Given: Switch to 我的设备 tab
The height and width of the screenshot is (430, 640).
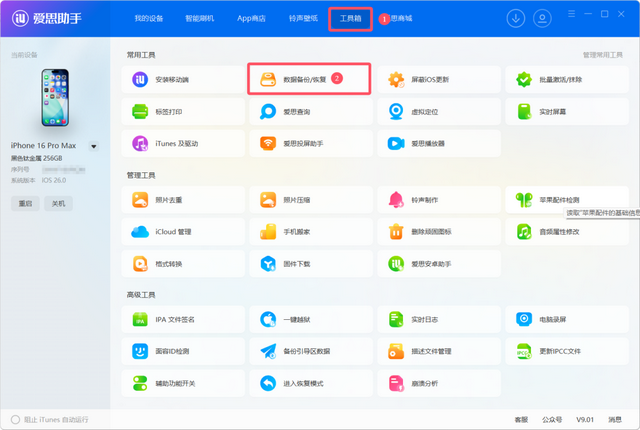Looking at the screenshot, I should click(x=149, y=18).
